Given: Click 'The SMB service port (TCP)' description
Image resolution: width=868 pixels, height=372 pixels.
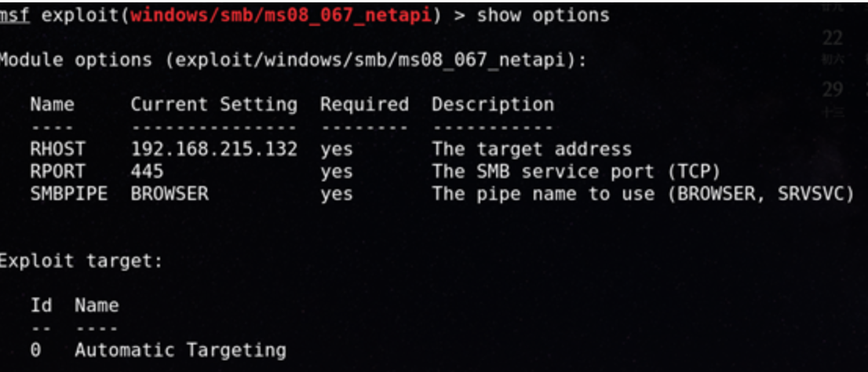Looking at the screenshot, I should (x=575, y=171).
